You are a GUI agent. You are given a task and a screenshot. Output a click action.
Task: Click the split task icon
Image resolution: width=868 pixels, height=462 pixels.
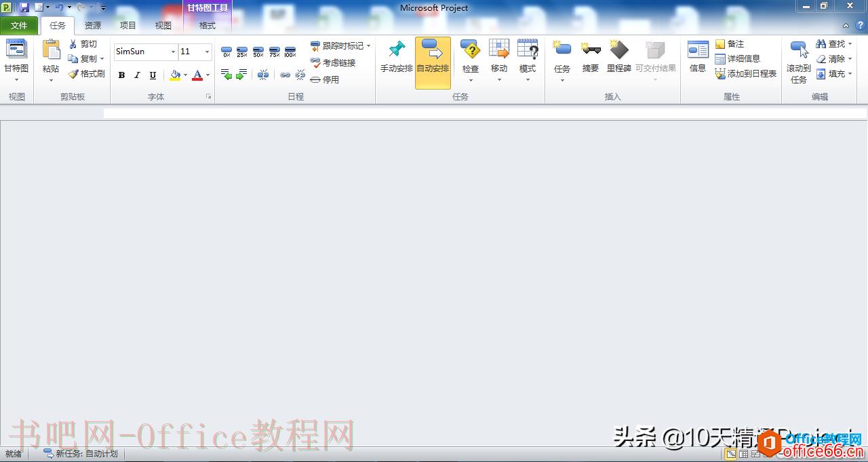[263, 75]
